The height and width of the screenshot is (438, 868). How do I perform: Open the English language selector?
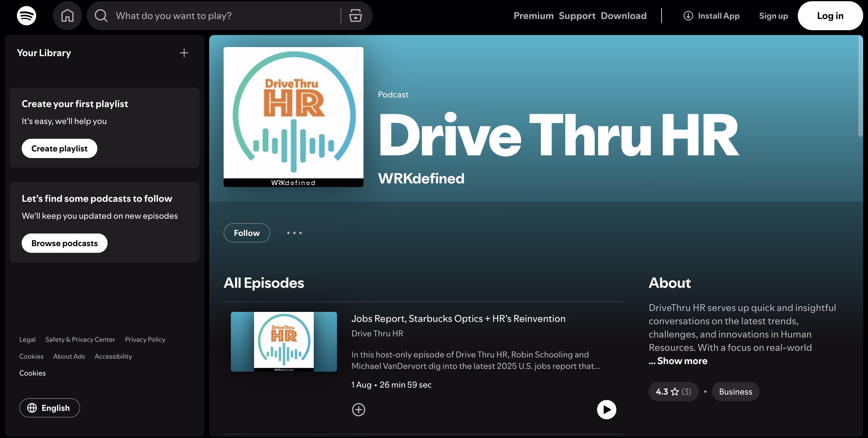(x=49, y=408)
